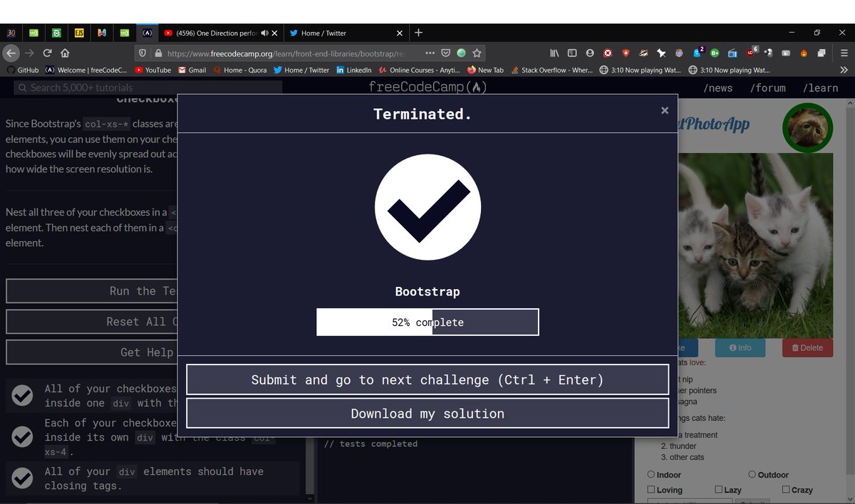Open the Firefox hamburger menu
The height and width of the screenshot is (504, 855).
pyautogui.click(x=844, y=53)
